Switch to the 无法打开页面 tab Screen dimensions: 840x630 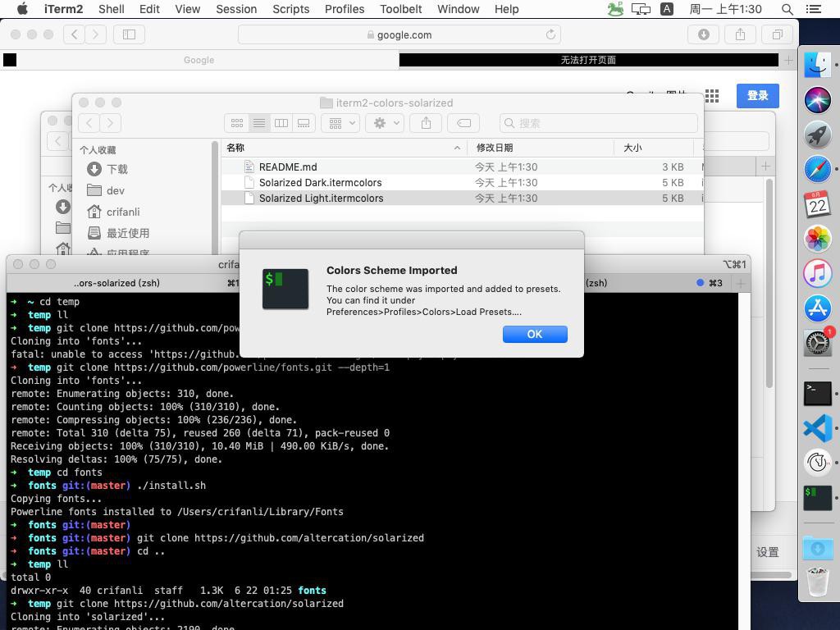pyautogui.click(x=588, y=60)
